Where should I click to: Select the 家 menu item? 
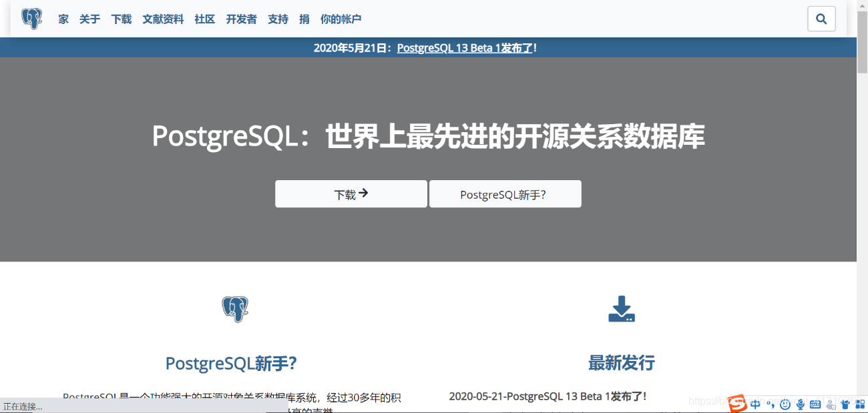tap(62, 19)
